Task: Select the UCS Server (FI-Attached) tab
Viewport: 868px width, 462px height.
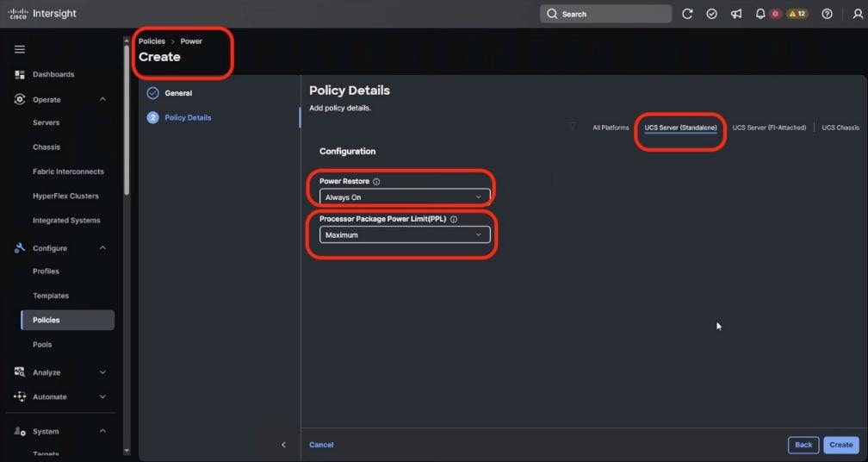Action: (x=769, y=128)
